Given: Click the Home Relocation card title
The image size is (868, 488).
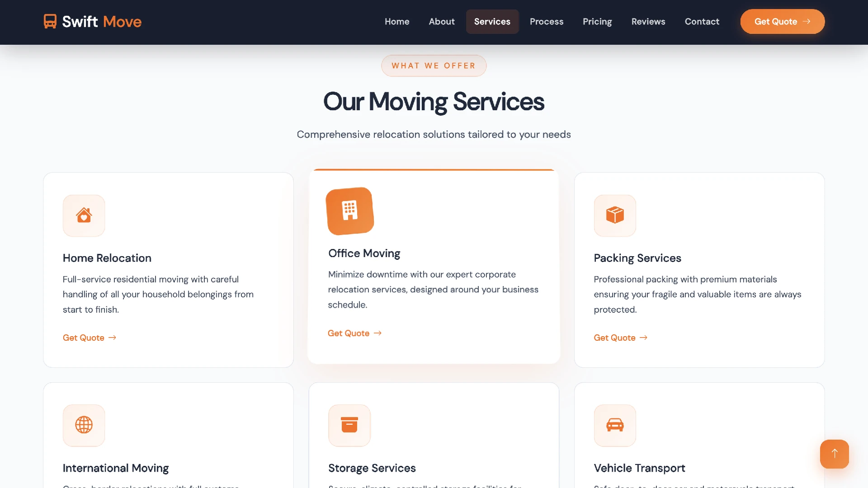Looking at the screenshot, I should point(107,258).
